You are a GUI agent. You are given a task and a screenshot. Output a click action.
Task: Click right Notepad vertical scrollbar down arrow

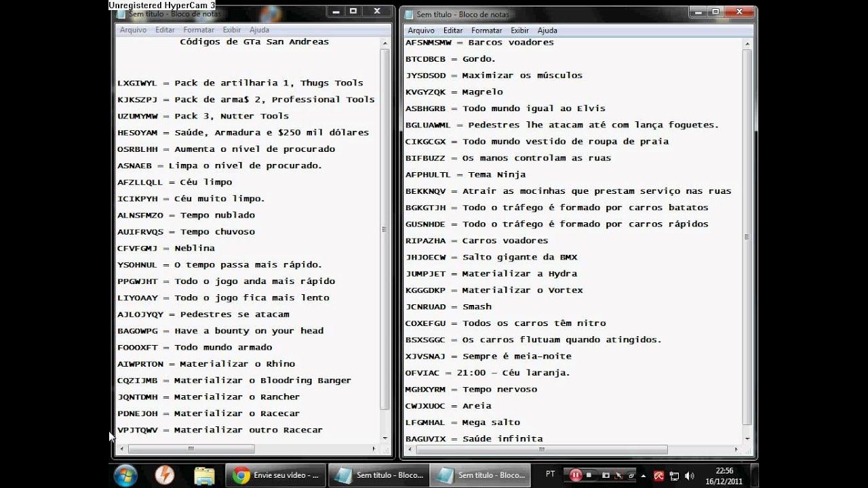tap(747, 438)
